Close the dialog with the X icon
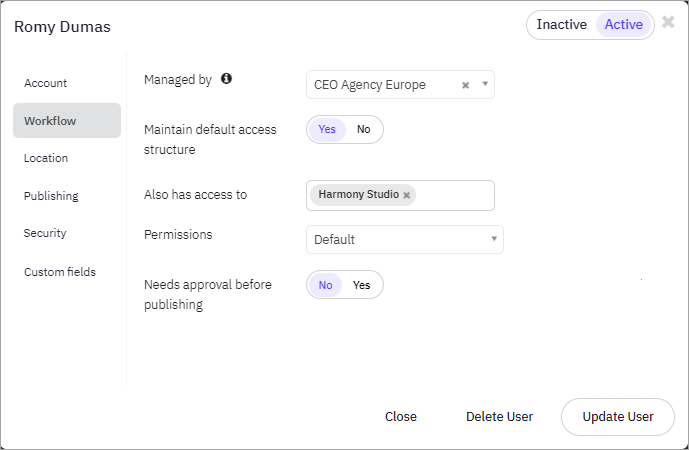689x450 pixels. point(668,22)
